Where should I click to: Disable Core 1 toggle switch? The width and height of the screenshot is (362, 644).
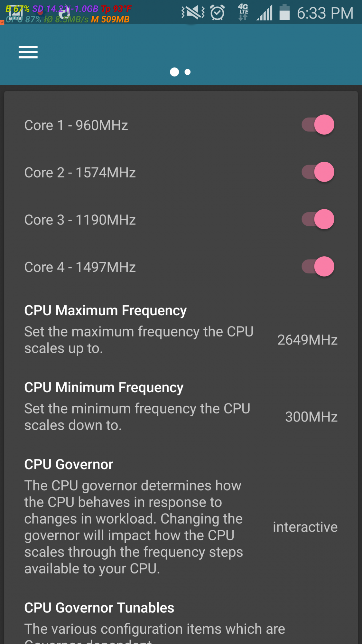tap(318, 125)
